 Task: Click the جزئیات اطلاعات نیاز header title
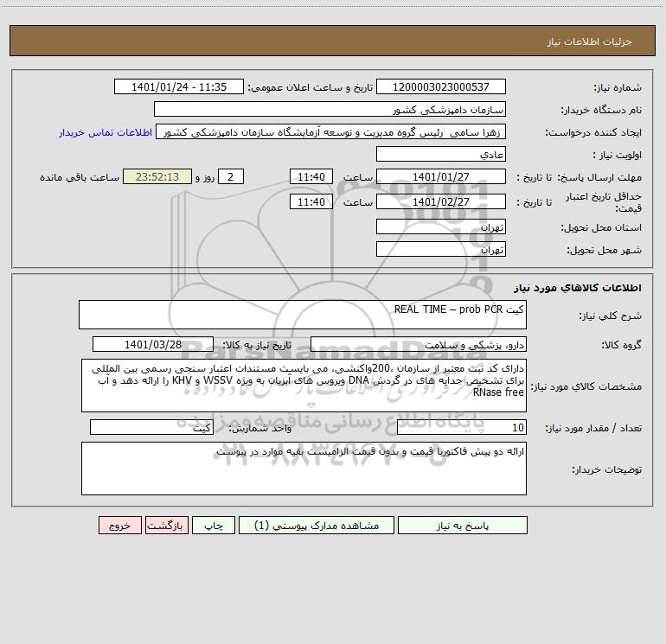pyautogui.click(x=590, y=41)
